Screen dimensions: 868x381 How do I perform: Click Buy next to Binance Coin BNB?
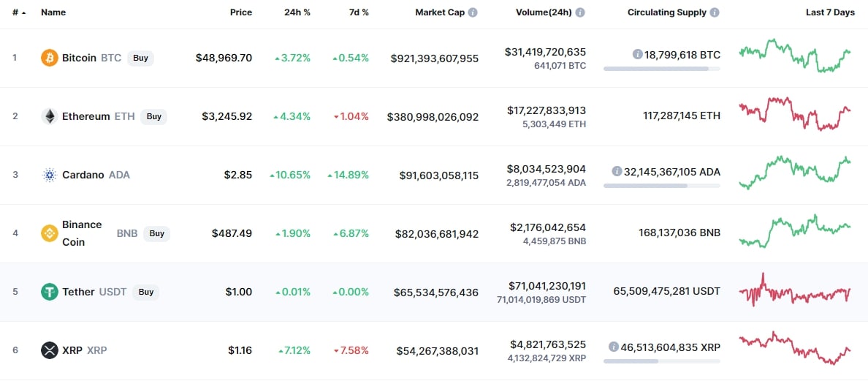tap(156, 233)
